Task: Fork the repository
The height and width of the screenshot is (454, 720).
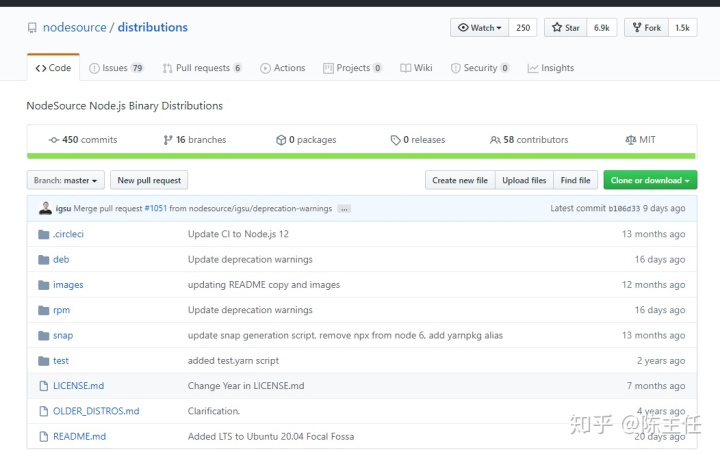Action: click(x=647, y=28)
